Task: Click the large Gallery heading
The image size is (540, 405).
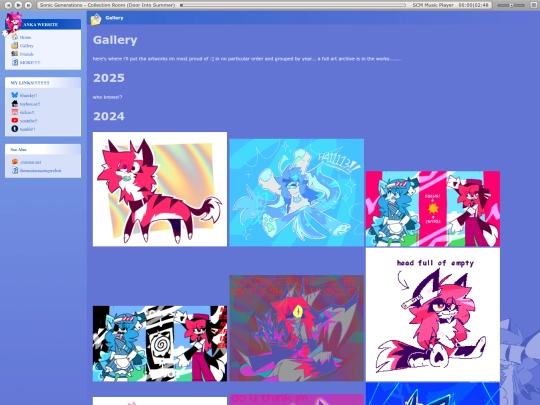Action: point(115,40)
